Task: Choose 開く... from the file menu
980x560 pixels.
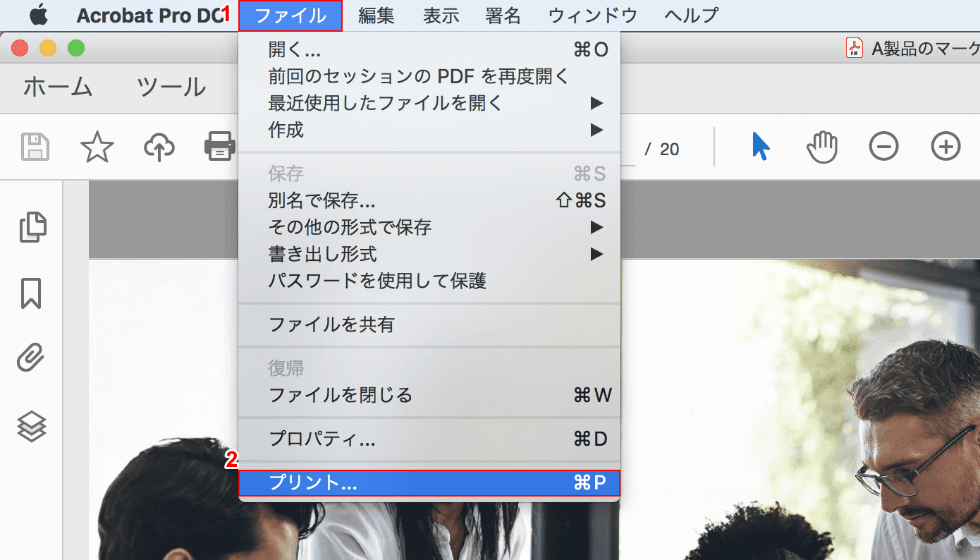Action: (x=429, y=49)
